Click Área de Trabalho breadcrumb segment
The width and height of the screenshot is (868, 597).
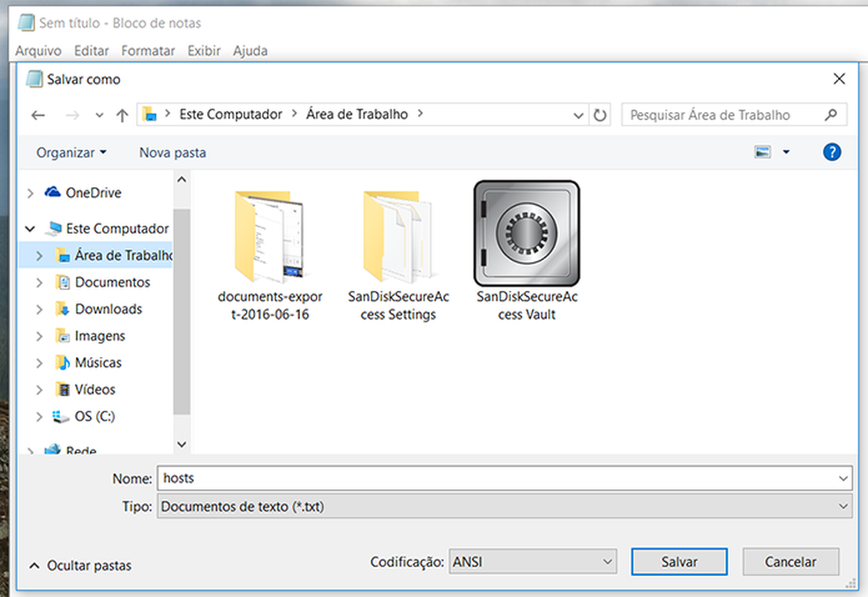(357, 114)
